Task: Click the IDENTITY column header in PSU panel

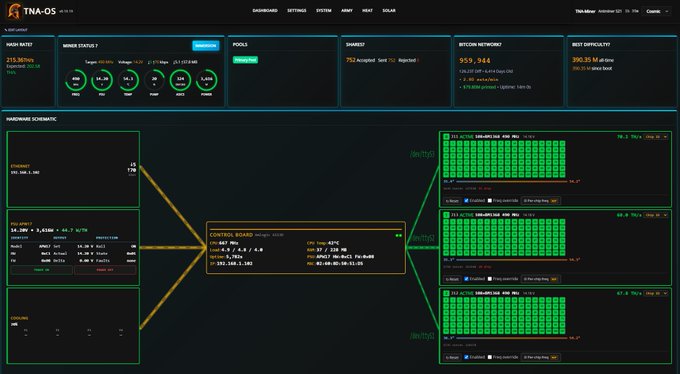Action: [20, 238]
